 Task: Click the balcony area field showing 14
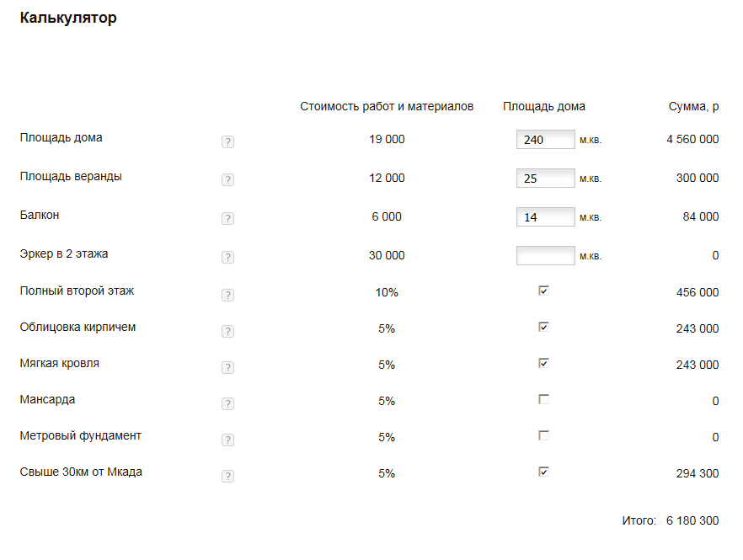pos(545,217)
